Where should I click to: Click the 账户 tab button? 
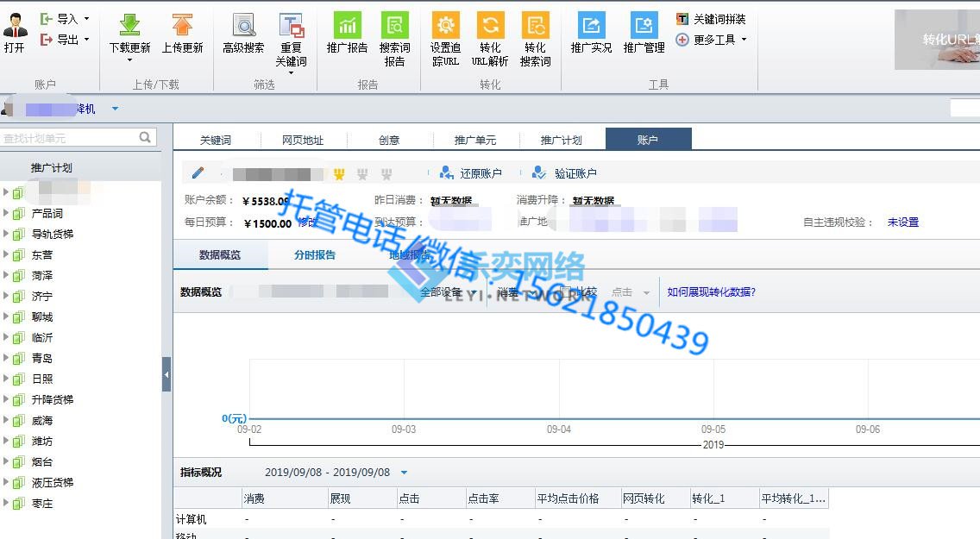tap(648, 140)
